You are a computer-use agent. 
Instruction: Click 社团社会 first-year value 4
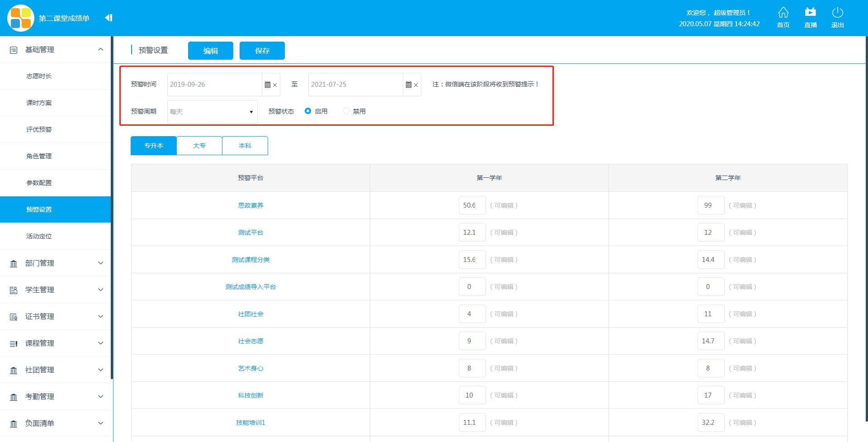click(x=472, y=314)
